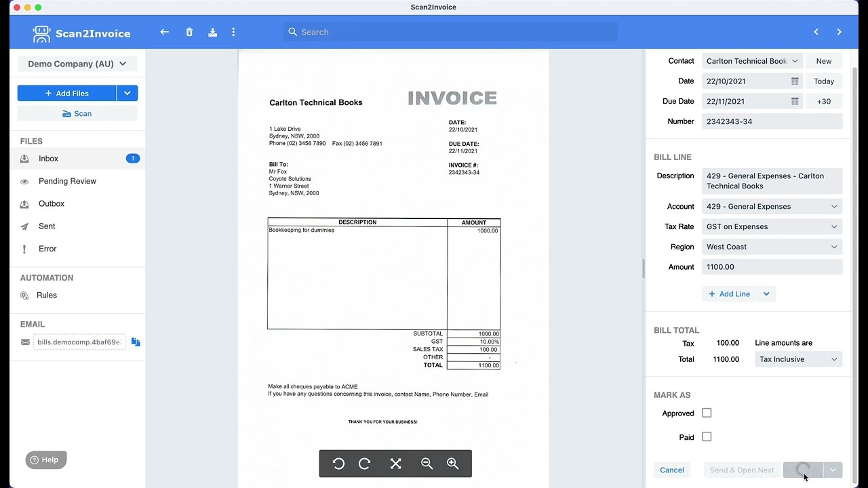868x488 pixels.
Task: Expand the Add Line options arrow
Action: 766,294
